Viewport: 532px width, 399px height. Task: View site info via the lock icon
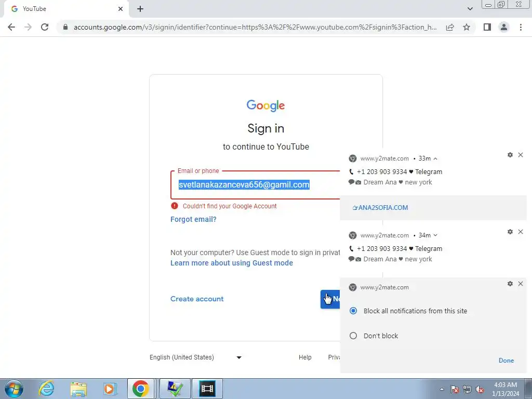pos(65,27)
